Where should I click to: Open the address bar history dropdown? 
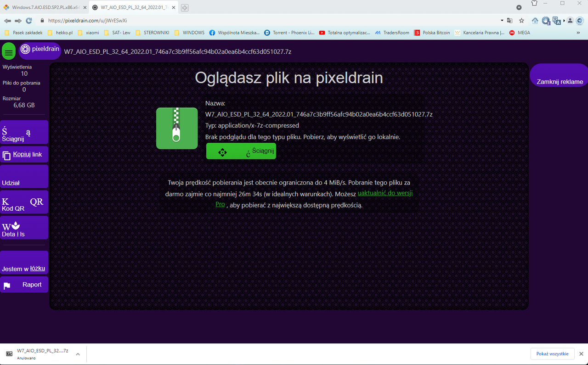[x=502, y=21]
